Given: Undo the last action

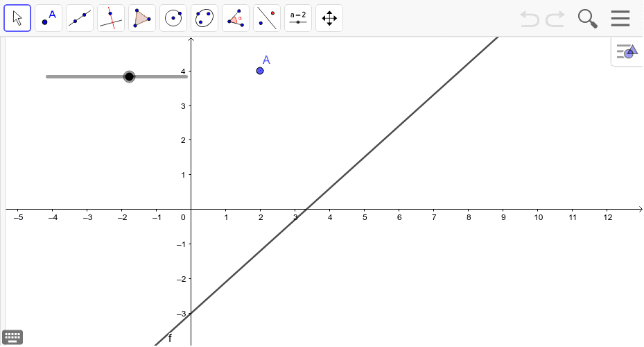Looking at the screenshot, I should tap(530, 19).
